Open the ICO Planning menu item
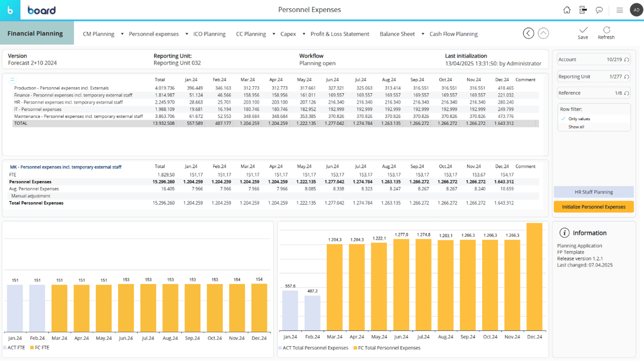This screenshot has height=362, width=644. click(x=209, y=34)
